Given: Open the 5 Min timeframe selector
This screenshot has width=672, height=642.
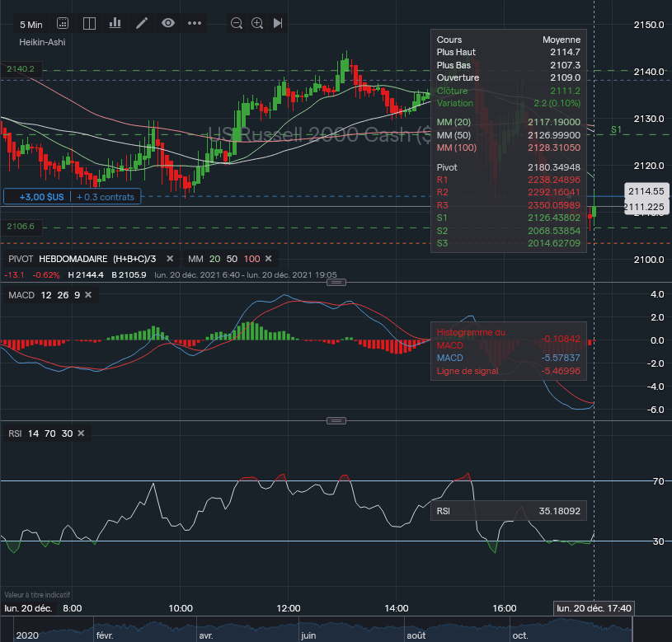Looking at the screenshot, I should [x=31, y=23].
